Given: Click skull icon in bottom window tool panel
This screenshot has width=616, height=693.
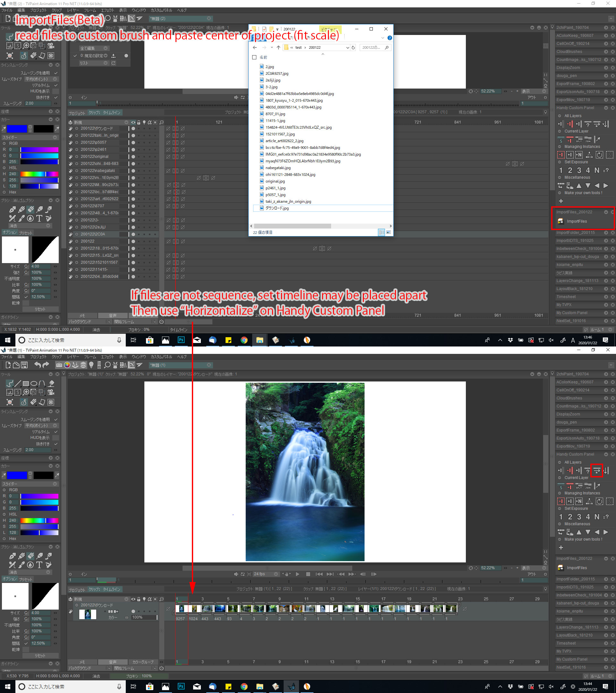Looking at the screenshot, I should [10, 402].
